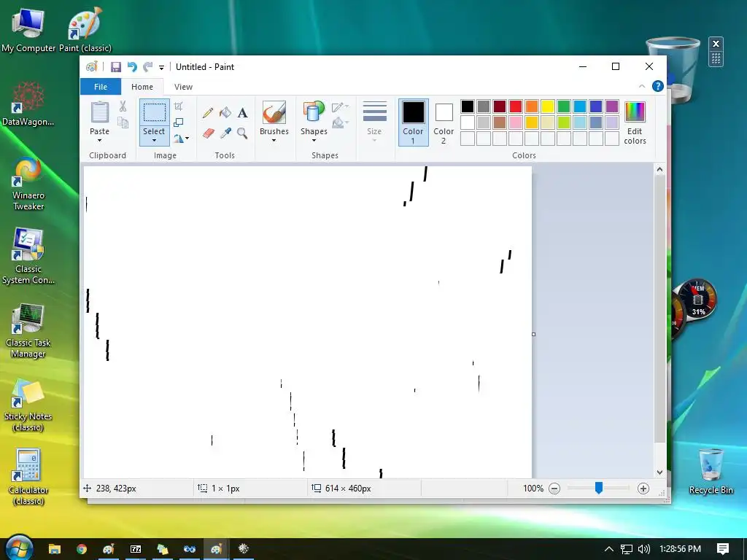Select the Color picker eyedropper

coord(225,133)
